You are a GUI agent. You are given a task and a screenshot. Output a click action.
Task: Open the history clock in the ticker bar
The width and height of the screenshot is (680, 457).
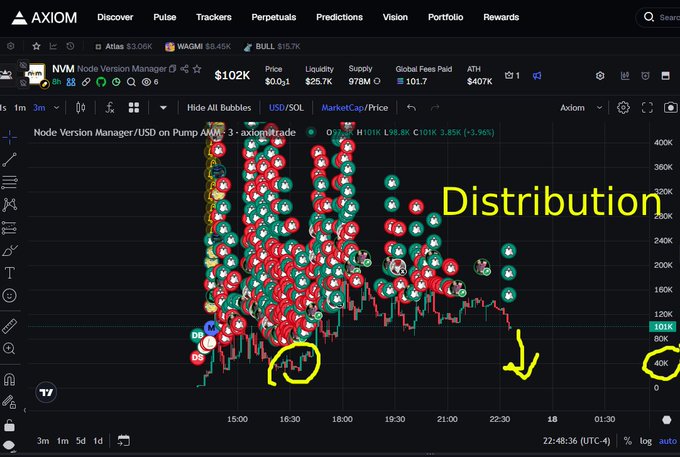(x=70, y=46)
